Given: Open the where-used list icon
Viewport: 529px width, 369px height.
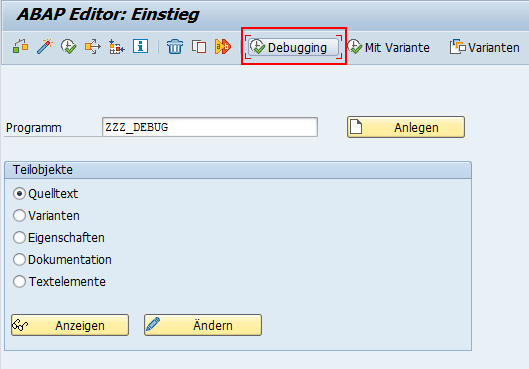Looking at the screenshot, I should pyautogui.click(x=93, y=46).
